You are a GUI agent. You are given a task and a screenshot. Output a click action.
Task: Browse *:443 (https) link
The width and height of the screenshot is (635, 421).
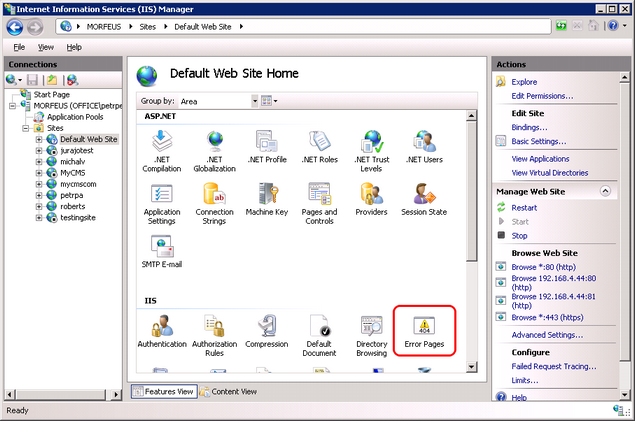[547, 317]
